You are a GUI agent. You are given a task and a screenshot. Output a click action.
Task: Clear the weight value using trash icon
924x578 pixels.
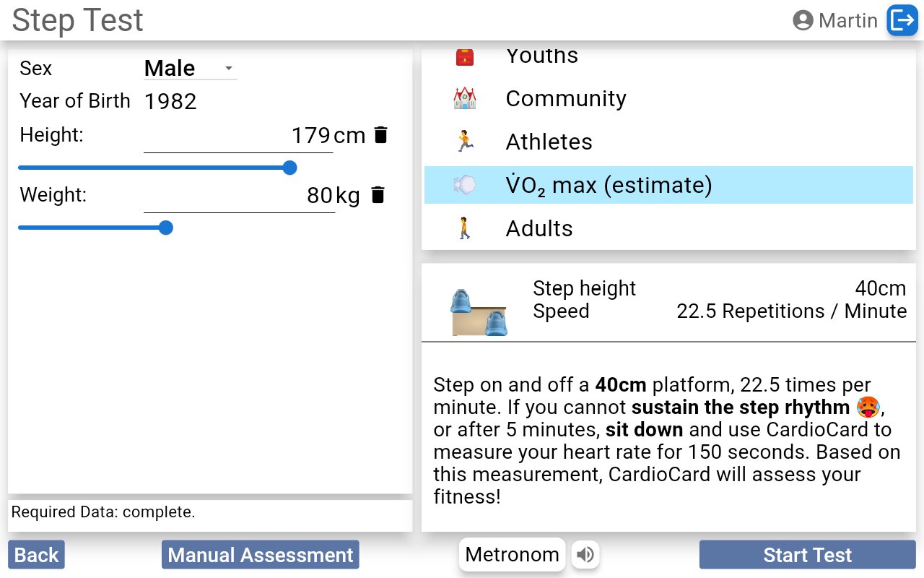[x=378, y=195]
